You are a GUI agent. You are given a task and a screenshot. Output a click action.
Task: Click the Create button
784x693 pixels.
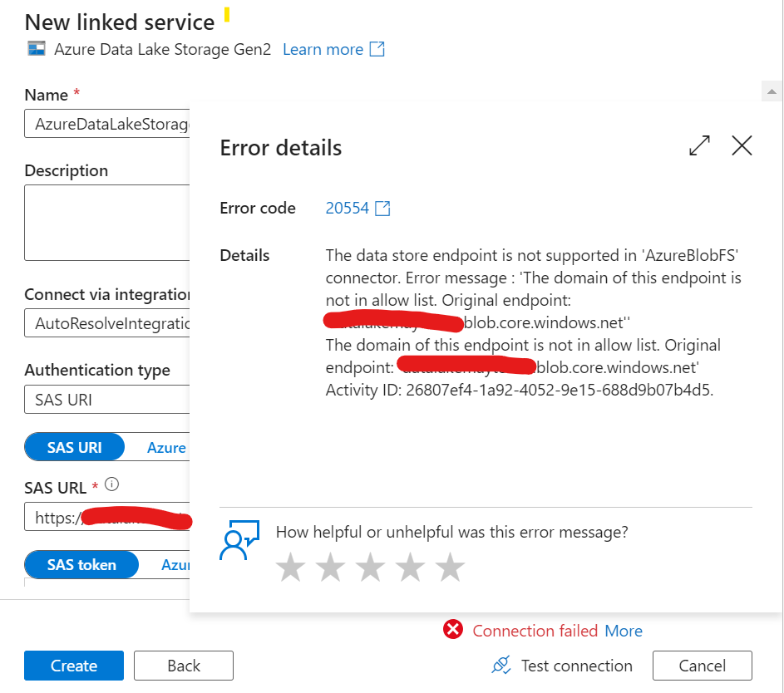coord(73,665)
